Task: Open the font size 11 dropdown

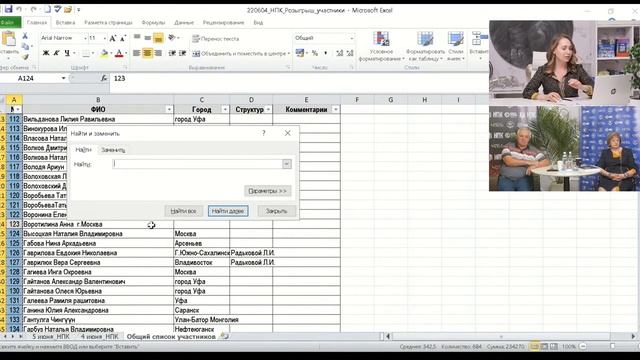Action: 104,38
